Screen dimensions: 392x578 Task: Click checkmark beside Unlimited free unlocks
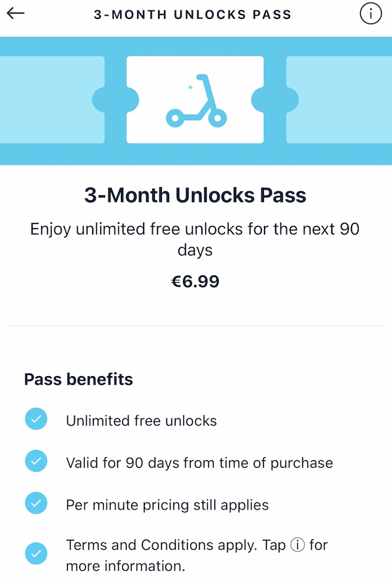(36, 419)
